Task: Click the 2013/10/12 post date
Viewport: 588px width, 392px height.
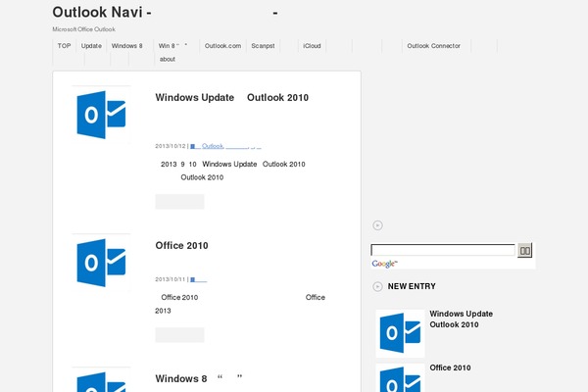Action: point(171,146)
